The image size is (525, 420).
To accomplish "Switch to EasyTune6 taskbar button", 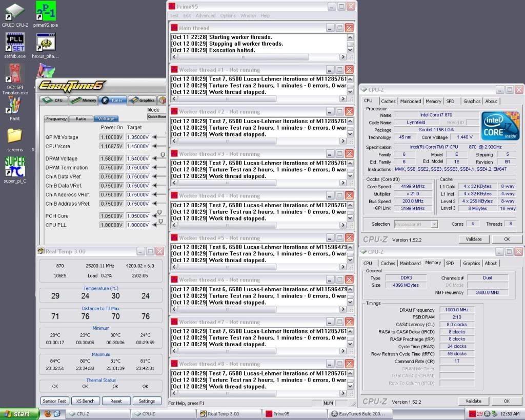I will 361,414.
